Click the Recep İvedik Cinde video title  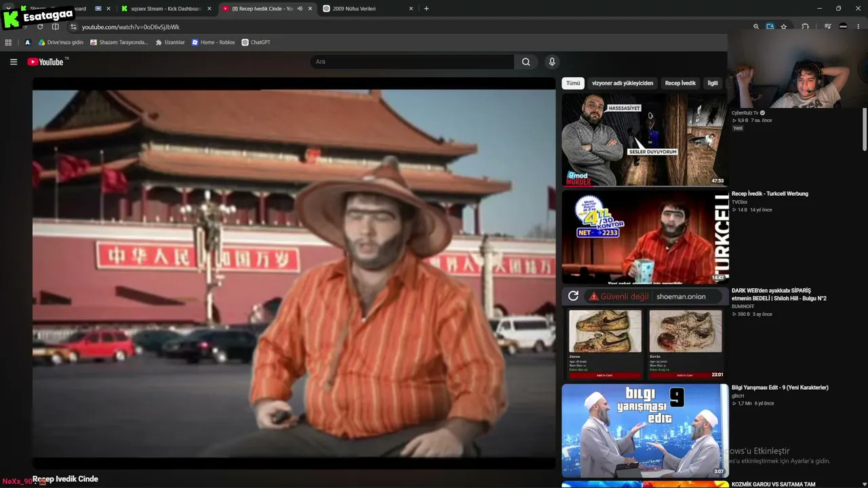pyautogui.click(x=65, y=479)
